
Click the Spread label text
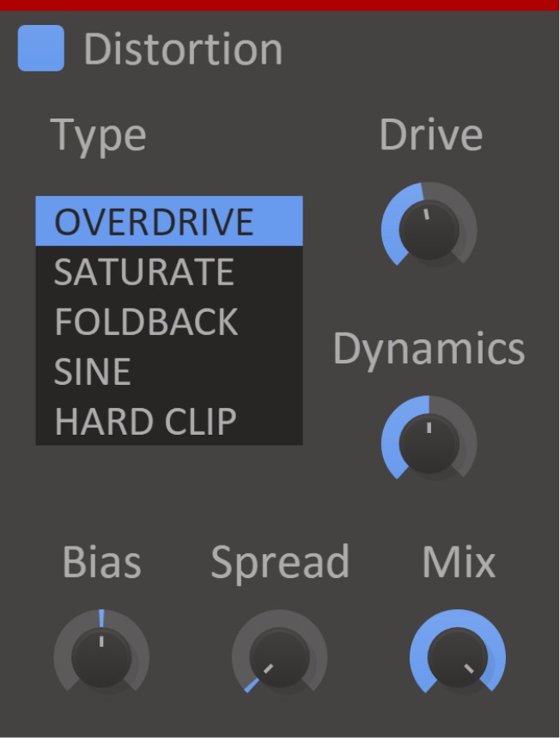click(280, 563)
